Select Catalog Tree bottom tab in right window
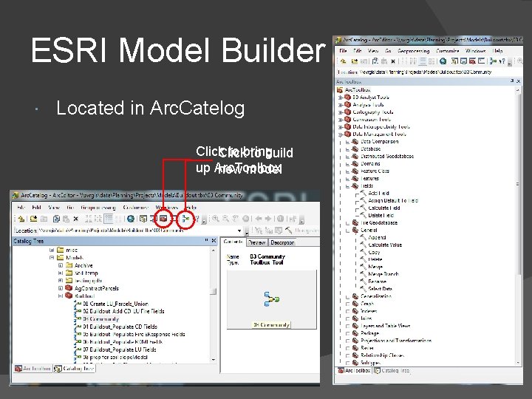Viewport: 532px width, 399px height. 392,370
